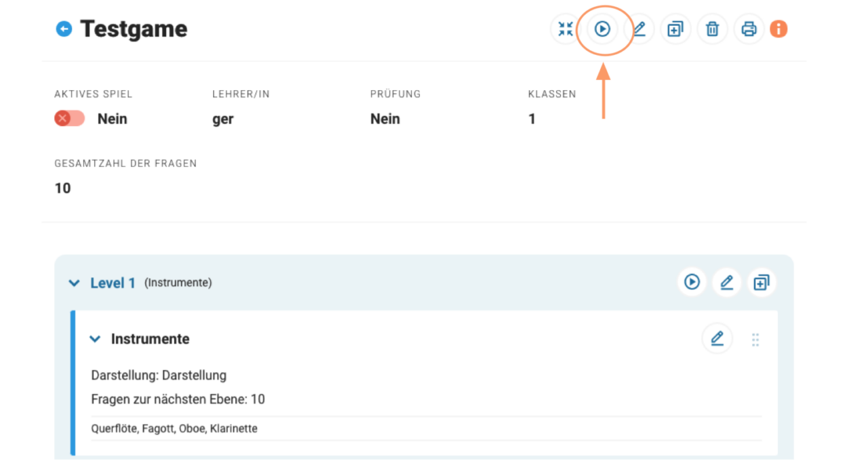Duplicate Level 1 with its copy icon
Viewport: 868px width, 467px height.
click(x=762, y=282)
